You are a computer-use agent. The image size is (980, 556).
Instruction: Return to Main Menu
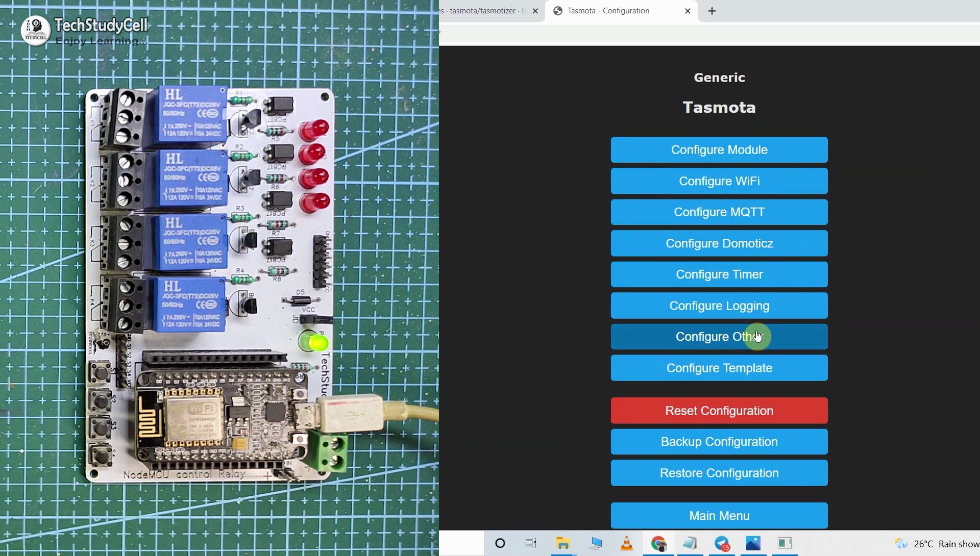point(719,515)
